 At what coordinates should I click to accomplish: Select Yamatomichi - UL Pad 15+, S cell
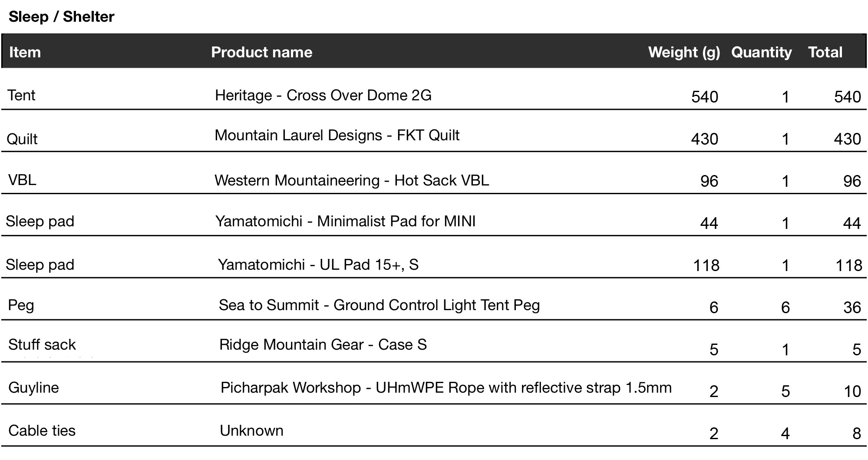(x=318, y=265)
